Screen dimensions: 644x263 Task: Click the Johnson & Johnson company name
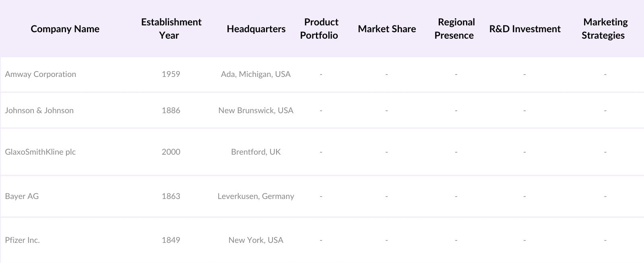[x=39, y=110]
